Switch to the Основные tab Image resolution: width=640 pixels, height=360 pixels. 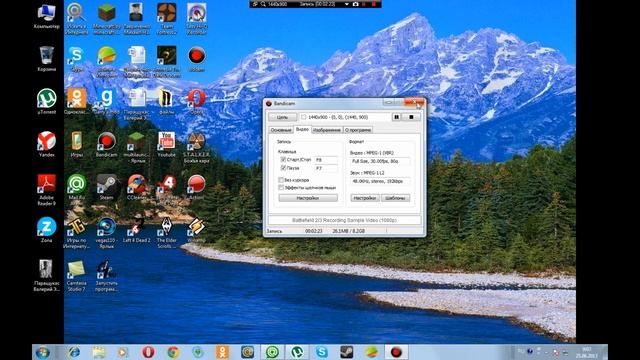[281, 130]
